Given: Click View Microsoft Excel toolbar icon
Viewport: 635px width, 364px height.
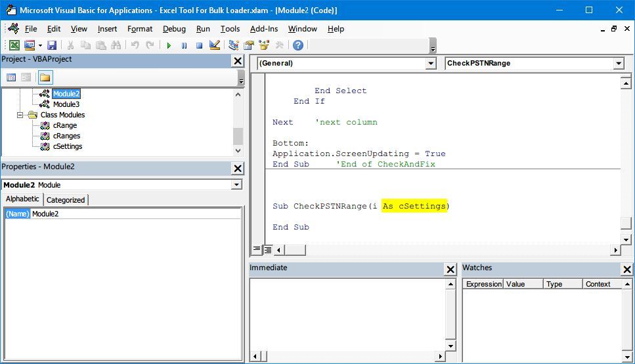Looking at the screenshot, I should click(x=14, y=45).
